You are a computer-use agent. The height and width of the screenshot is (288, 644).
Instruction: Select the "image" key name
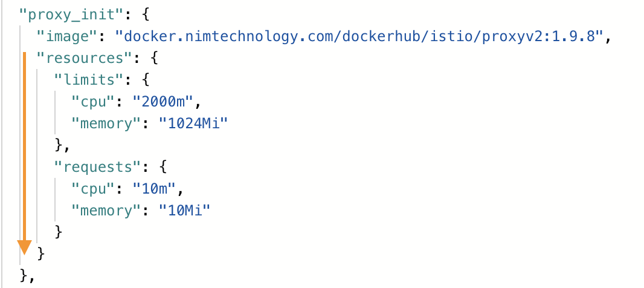[69, 37]
